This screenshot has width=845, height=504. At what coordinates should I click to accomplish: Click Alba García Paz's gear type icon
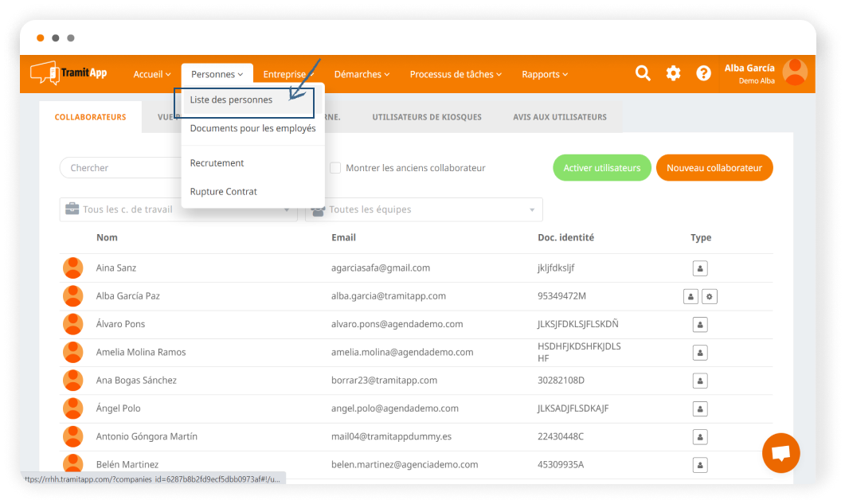(710, 296)
